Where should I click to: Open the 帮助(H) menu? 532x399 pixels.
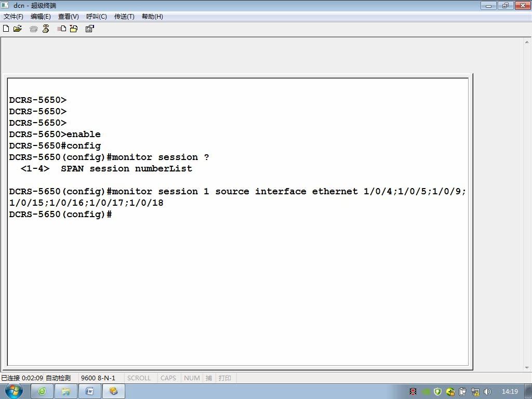tap(152, 16)
